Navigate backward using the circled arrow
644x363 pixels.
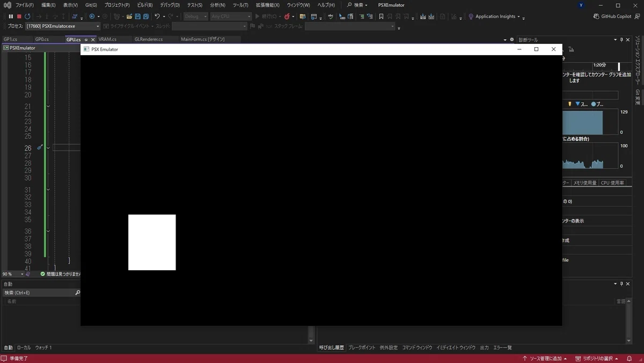[x=92, y=17]
